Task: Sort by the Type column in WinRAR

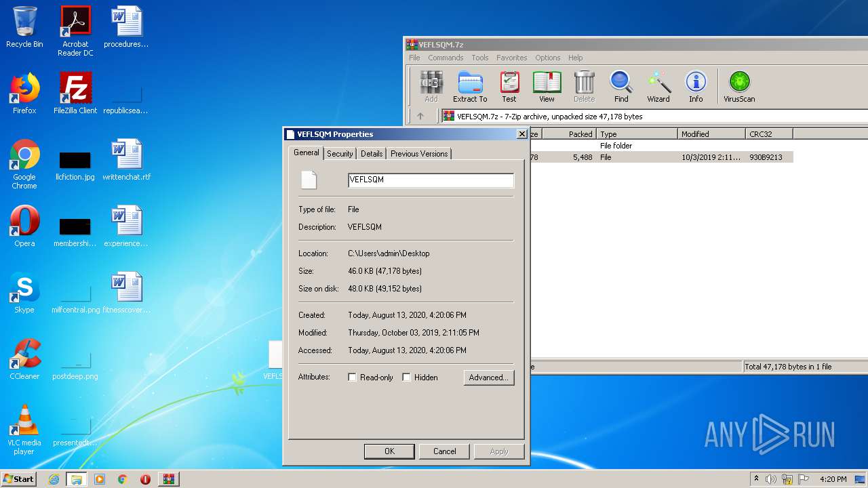Action: (637, 134)
